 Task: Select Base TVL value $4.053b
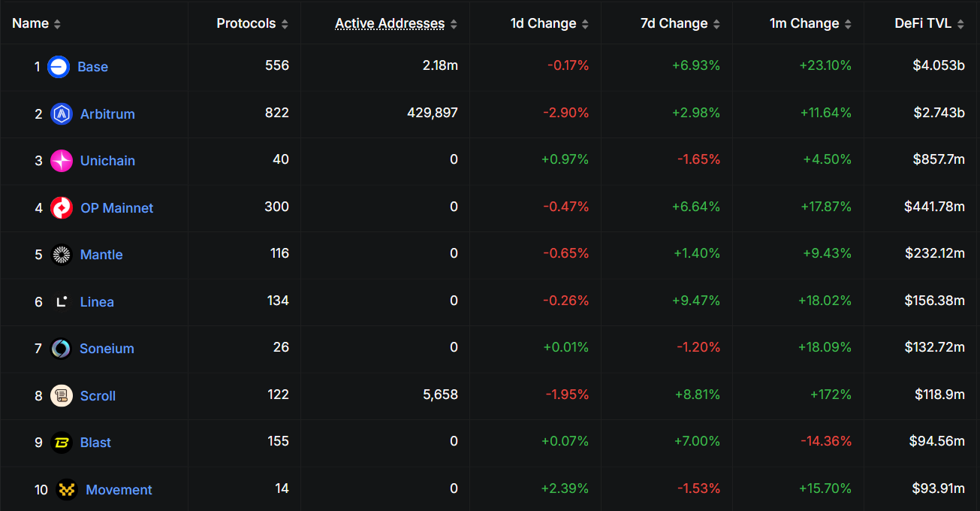click(939, 66)
